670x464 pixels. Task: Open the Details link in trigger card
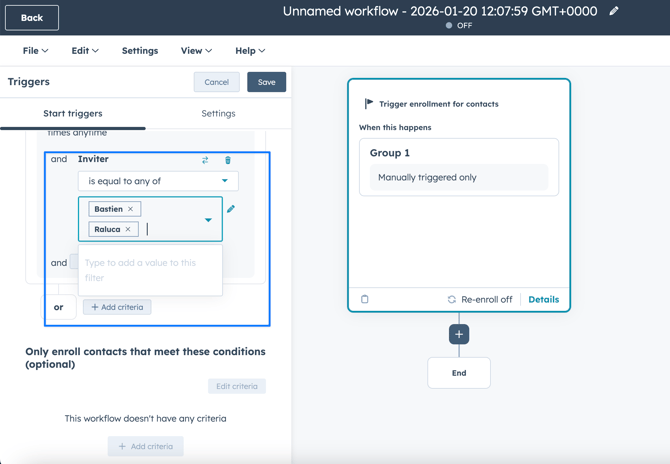tap(543, 299)
